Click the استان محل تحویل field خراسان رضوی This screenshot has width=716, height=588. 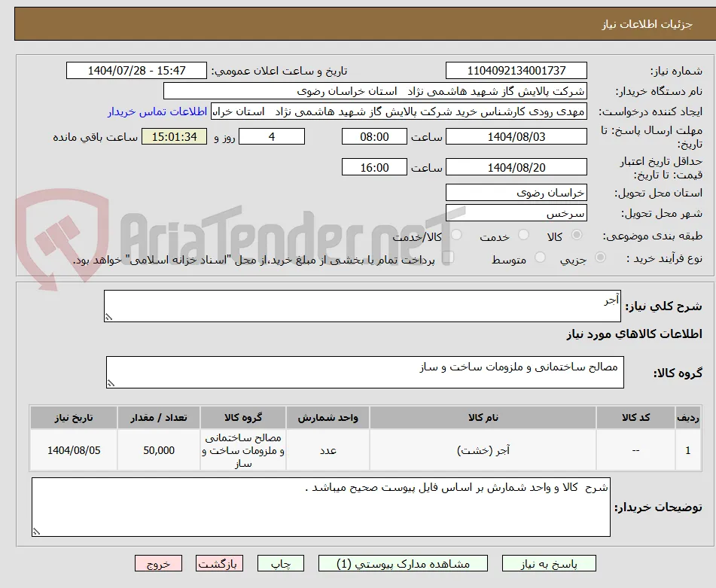pos(516,193)
